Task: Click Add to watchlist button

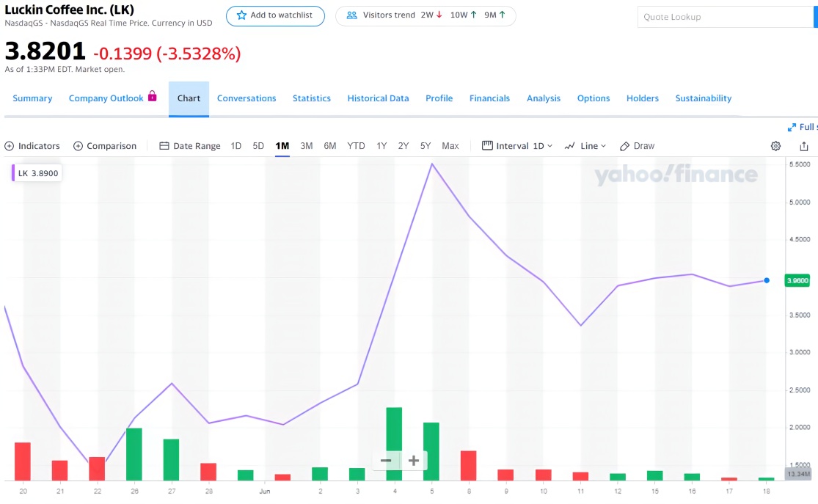Action: coord(275,15)
